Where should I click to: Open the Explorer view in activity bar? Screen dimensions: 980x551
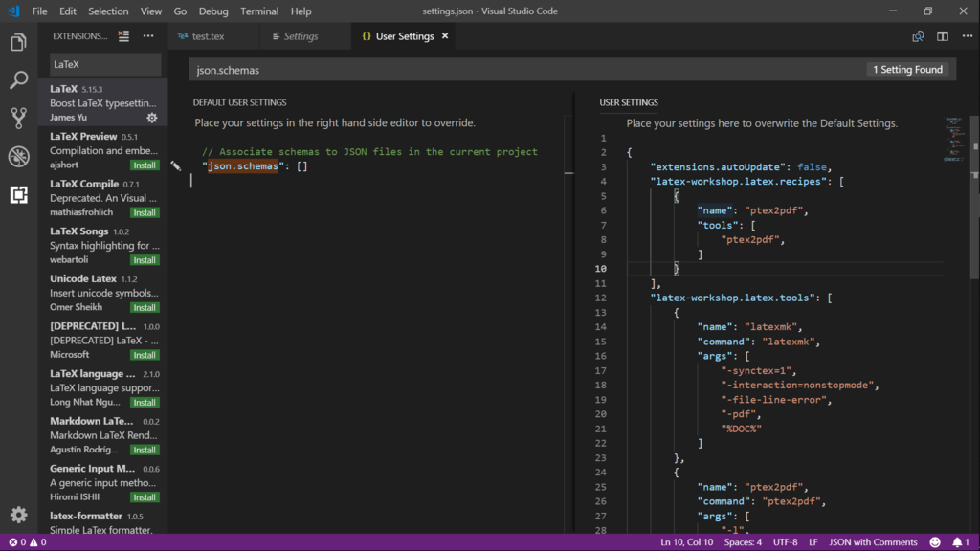pos(19,42)
